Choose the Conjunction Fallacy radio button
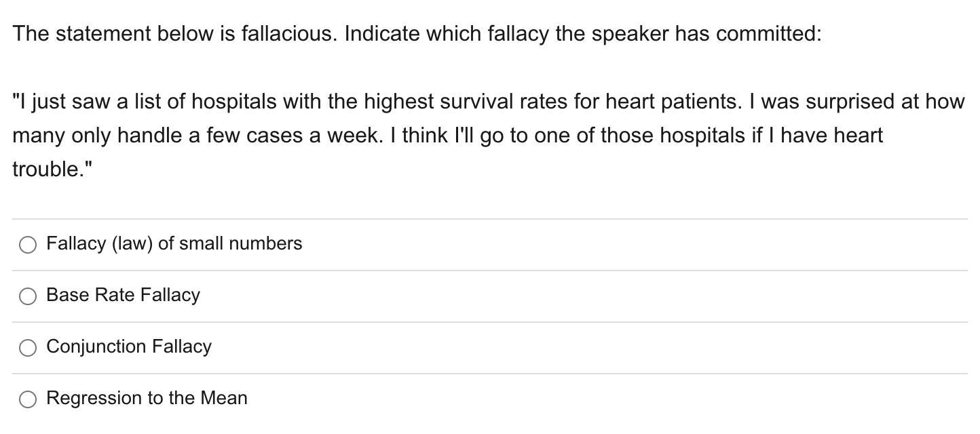 (x=28, y=348)
